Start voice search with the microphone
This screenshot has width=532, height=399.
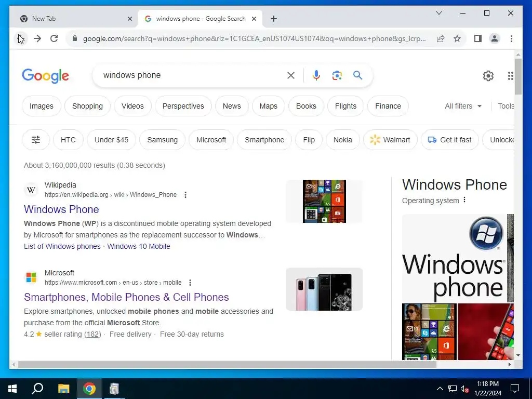[x=316, y=75]
